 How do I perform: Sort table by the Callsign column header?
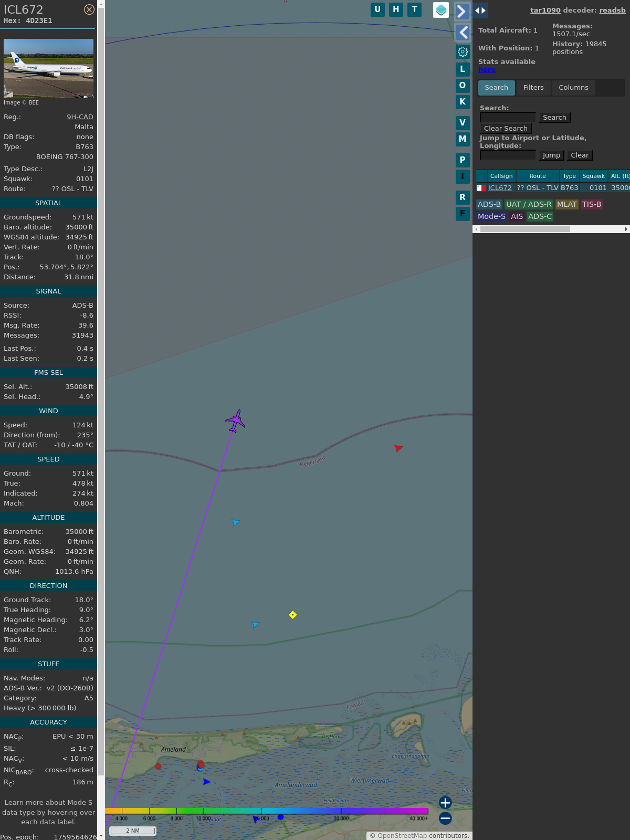[x=501, y=176]
